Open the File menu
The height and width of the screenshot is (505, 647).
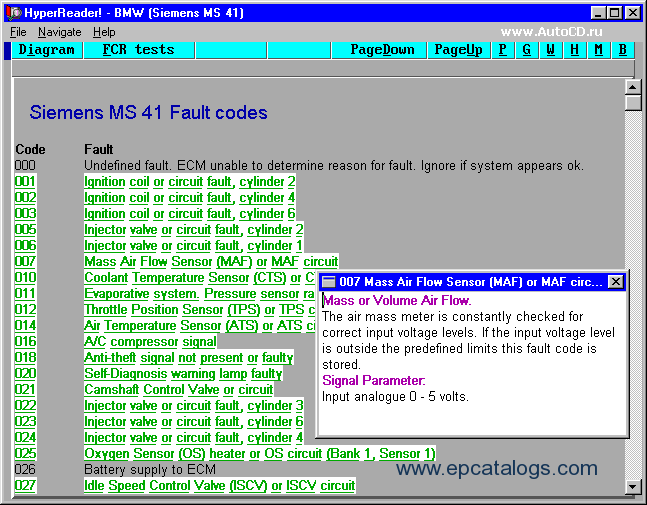point(18,32)
